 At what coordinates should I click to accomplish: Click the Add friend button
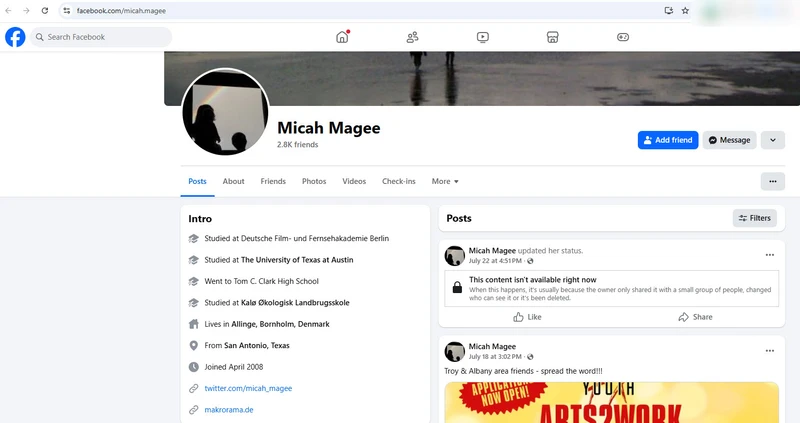tap(668, 140)
